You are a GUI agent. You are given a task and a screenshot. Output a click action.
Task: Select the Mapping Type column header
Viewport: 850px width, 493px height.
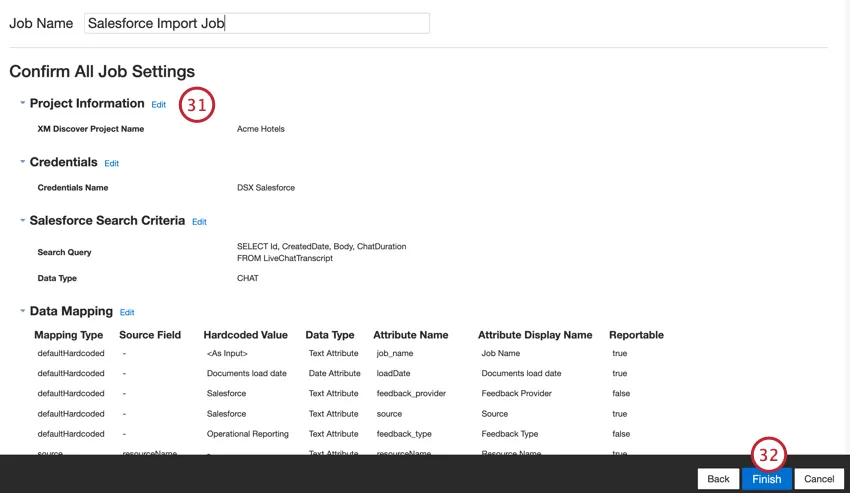[x=68, y=335]
